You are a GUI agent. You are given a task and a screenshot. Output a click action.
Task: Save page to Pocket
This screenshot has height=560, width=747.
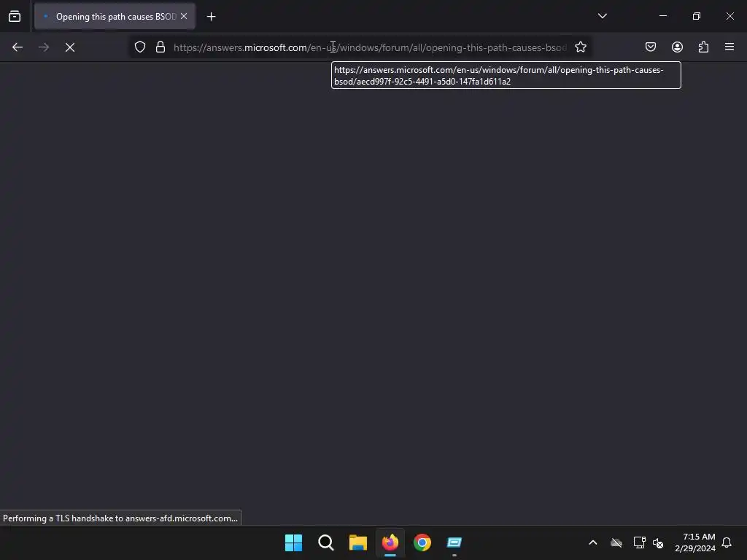pyautogui.click(x=650, y=47)
